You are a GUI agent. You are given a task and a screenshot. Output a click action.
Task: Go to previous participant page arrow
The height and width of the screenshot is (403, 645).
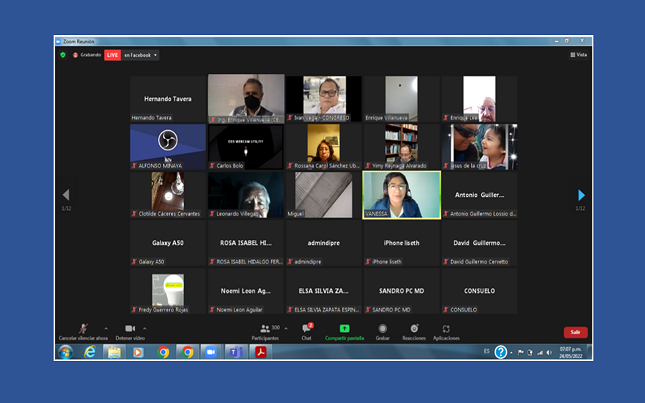pos(66,195)
